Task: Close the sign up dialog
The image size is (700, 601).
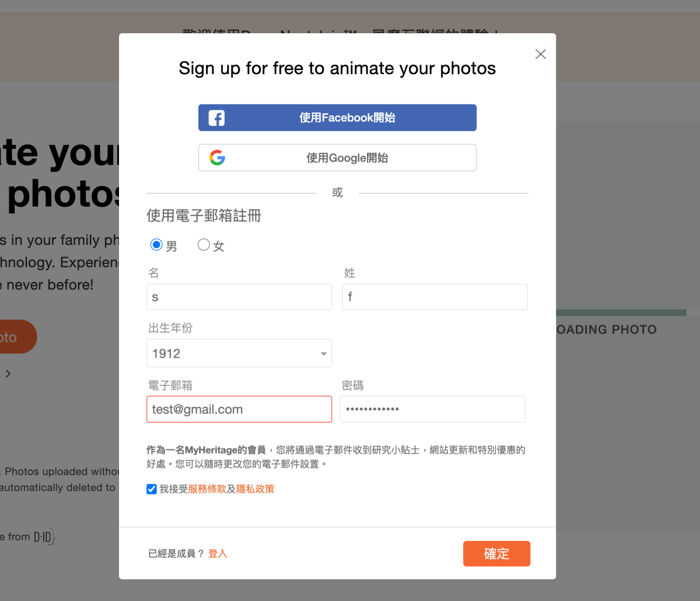Action: pyautogui.click(x=541, y=54)
